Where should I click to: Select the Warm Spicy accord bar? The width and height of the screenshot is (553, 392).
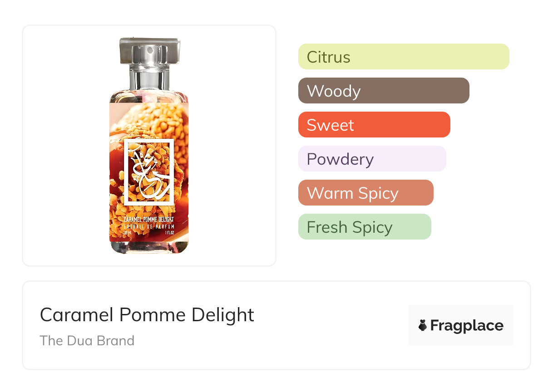(366, 193)
